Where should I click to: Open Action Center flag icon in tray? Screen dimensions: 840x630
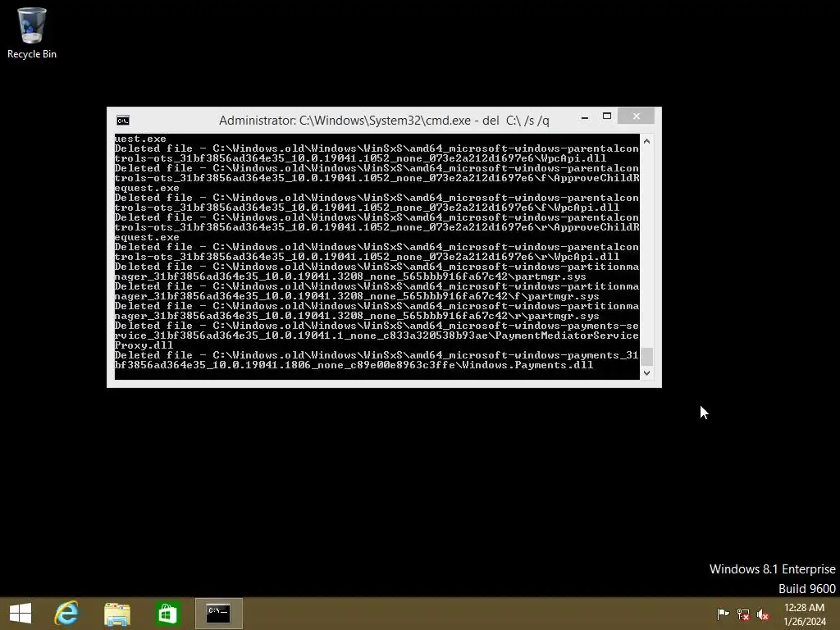point(723,614)
